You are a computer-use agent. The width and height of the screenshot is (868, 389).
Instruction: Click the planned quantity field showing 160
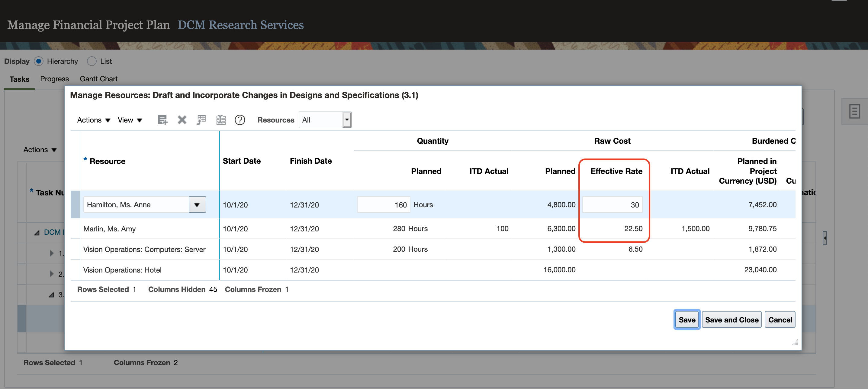tap(384, 205)
